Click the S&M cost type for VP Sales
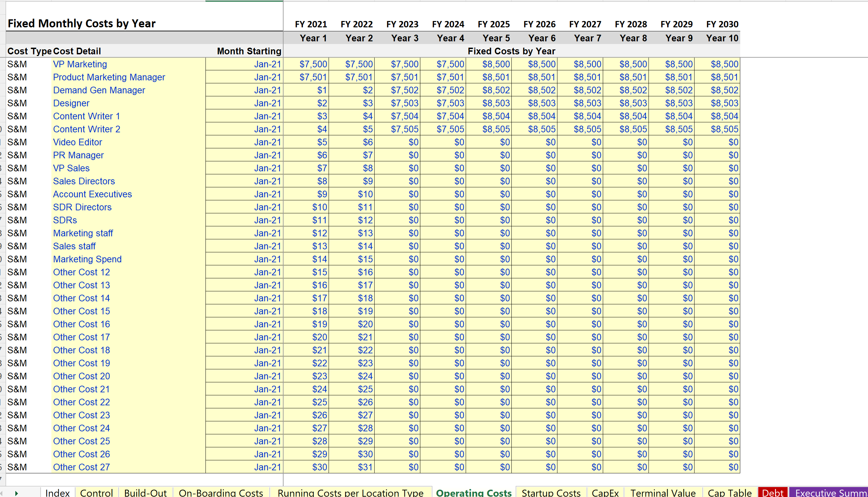 tap(29, 168)
